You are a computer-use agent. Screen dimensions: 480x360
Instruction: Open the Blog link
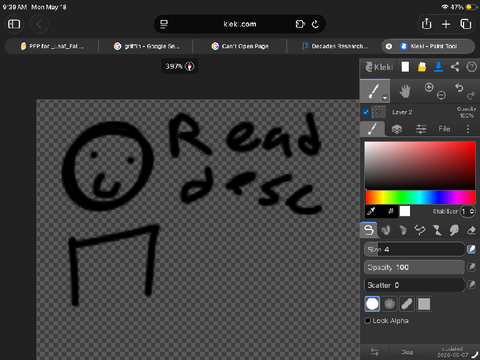click(x=407, y=352)
